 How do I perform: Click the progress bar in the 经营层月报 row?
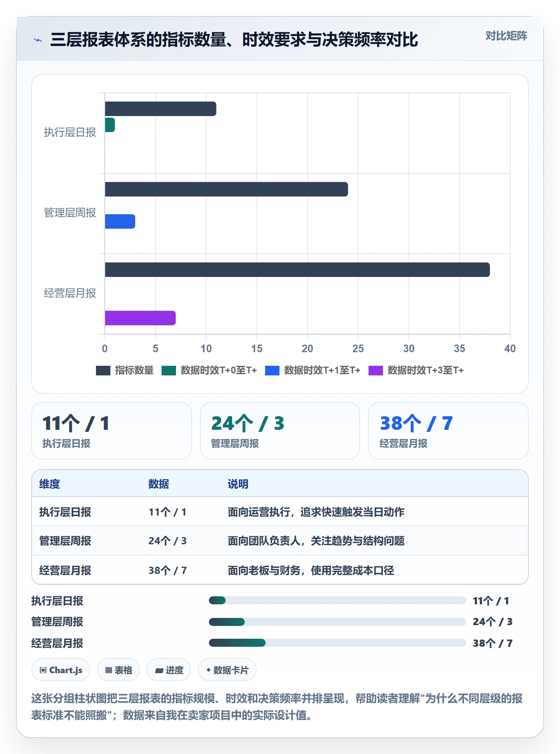[338, 643]
